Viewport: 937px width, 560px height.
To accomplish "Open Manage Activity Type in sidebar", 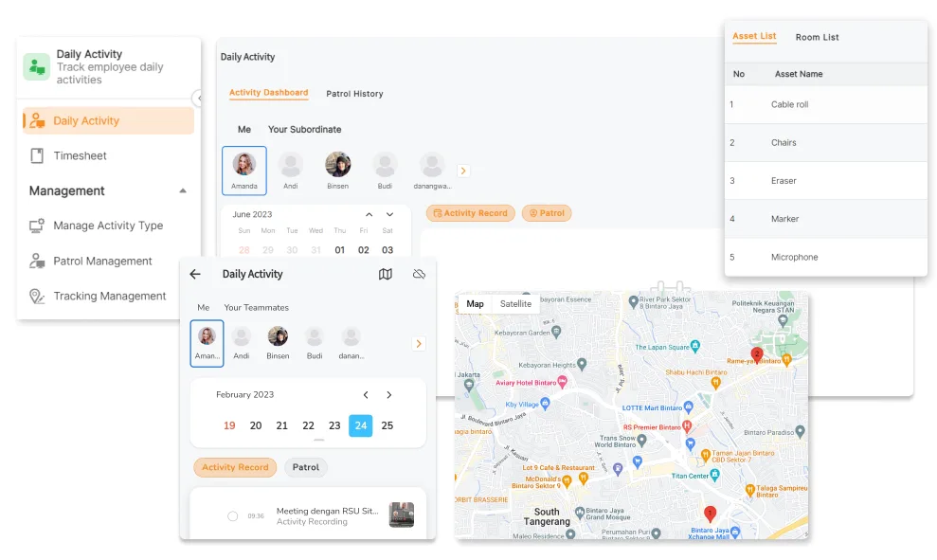I will pos(108,226).
